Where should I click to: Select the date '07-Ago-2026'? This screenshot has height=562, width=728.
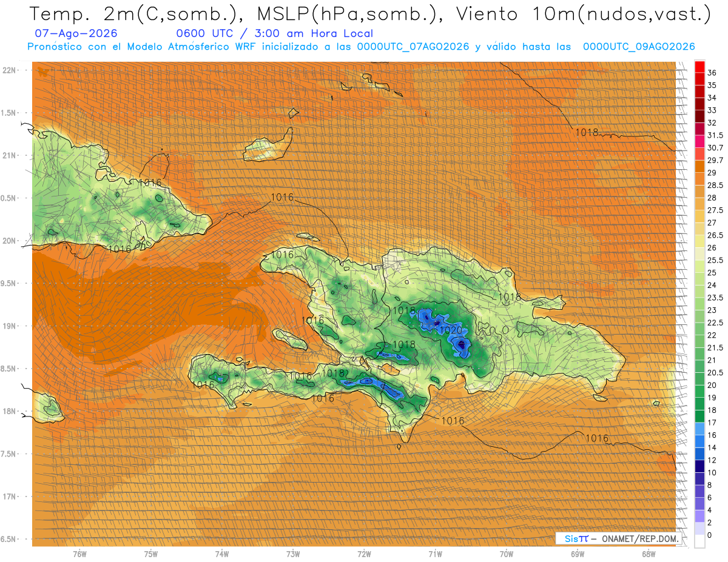tap(76, 34)
